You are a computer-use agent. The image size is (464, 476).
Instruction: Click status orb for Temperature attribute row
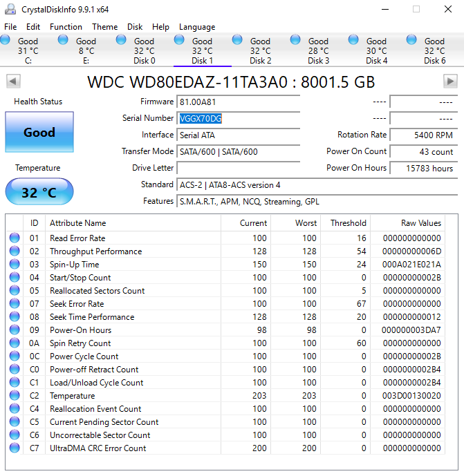15,395
